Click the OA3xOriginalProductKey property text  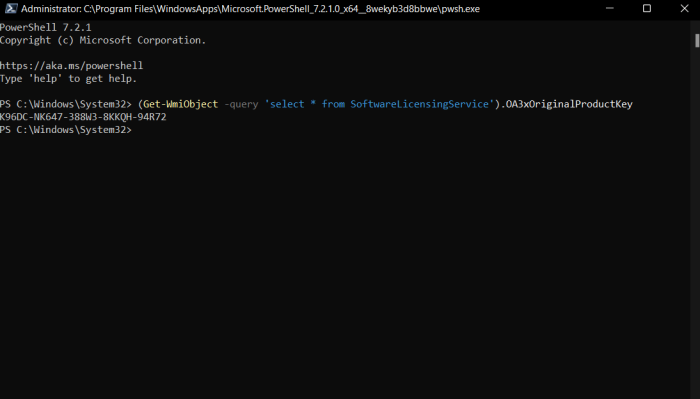tap(569, 104)
